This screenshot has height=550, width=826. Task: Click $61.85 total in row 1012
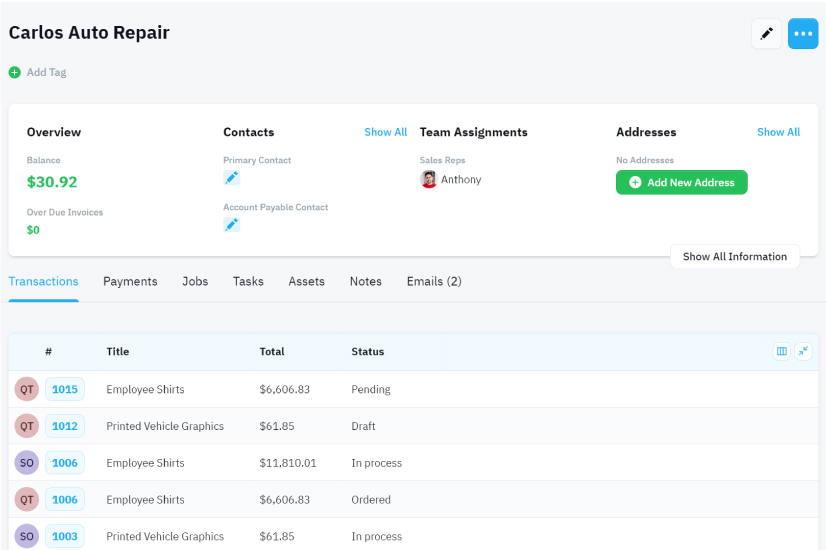pos(277,426)
